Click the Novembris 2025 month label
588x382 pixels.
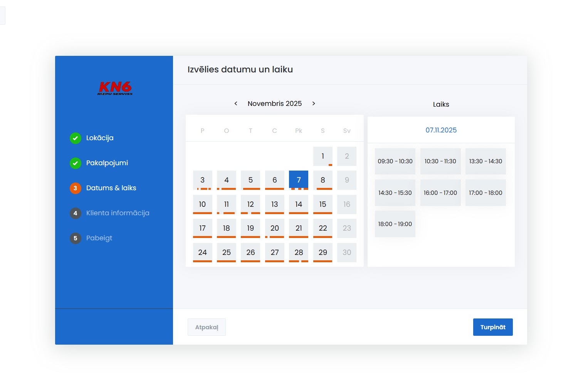click(275, 104)
